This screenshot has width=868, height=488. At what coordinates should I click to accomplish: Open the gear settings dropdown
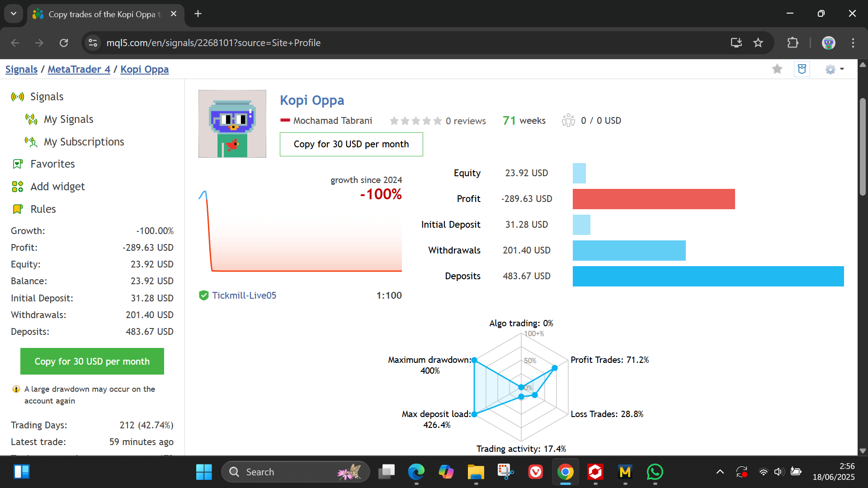pyautogui.click(x=835, y=69)
